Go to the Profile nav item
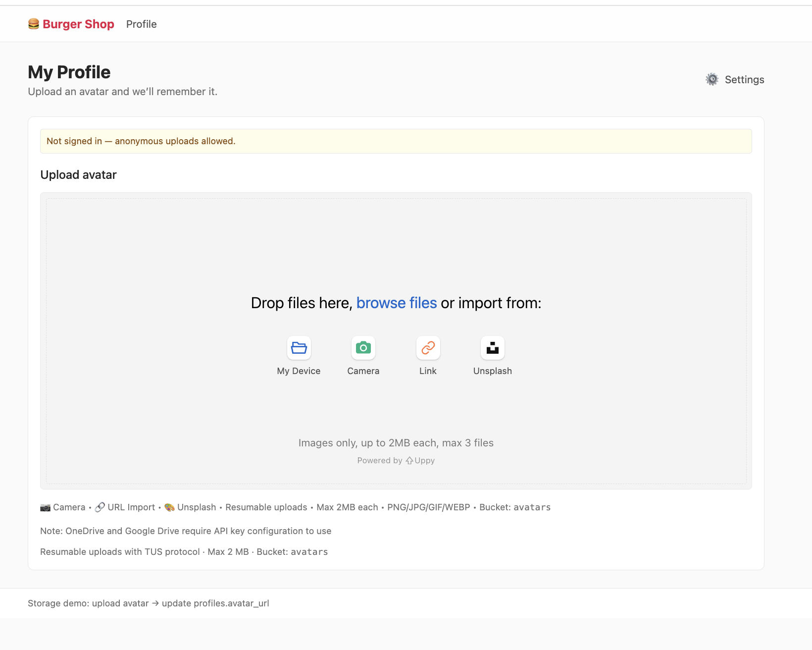Screen dimensions: 812x650 (141, 24)
